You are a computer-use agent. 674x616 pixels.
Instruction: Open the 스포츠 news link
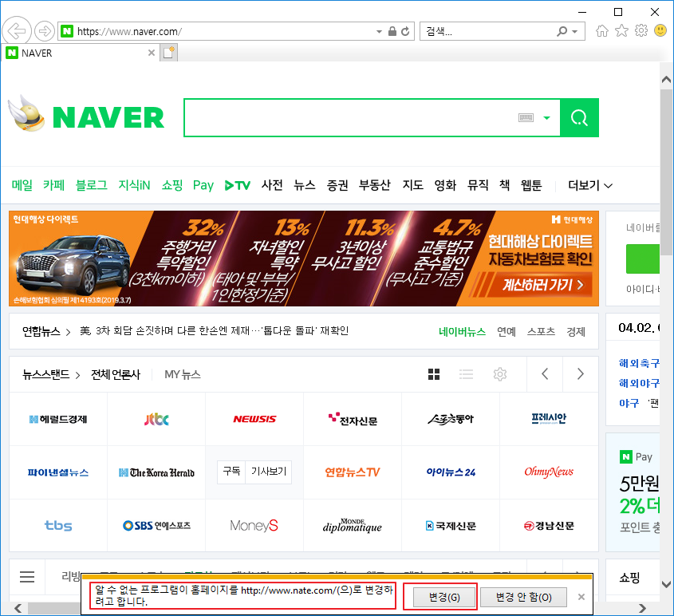(x=541, y=331)
